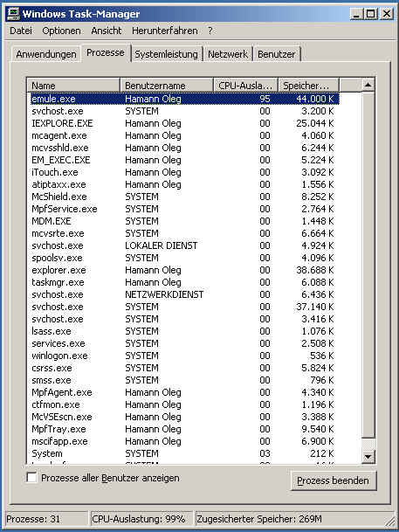This screenshot has height=532, width=399.
Task: Select svchost.exe using 3.416 K
Action: click(183, 319)
